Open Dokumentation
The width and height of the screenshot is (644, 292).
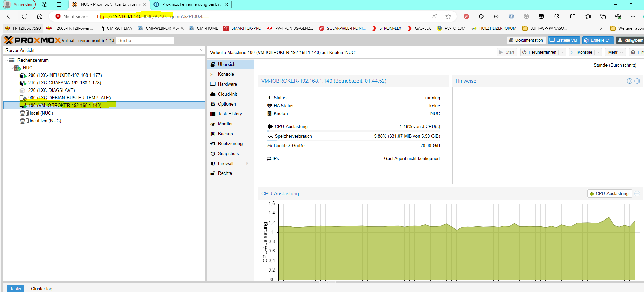526,40
